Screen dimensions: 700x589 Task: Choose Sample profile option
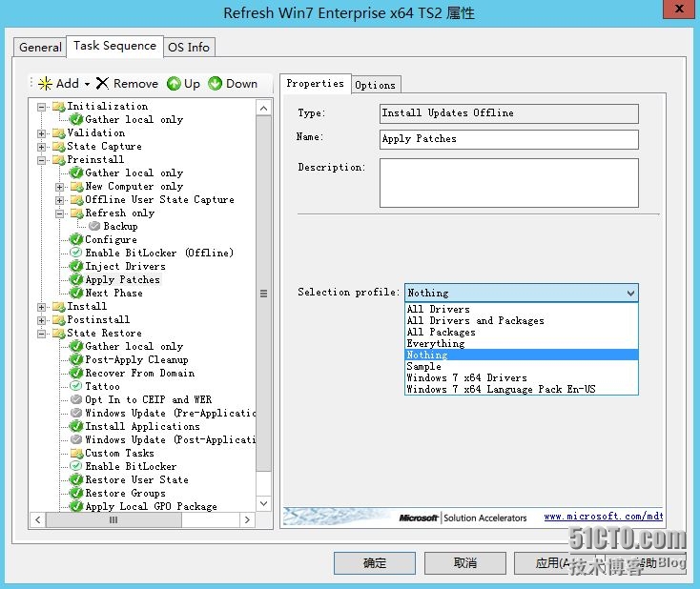(x=522, y=366)
